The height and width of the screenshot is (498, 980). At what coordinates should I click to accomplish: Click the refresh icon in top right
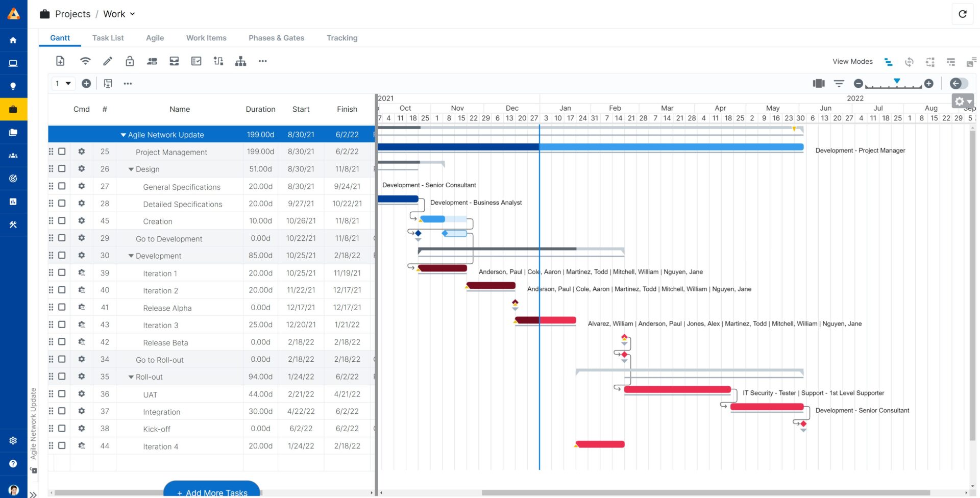tap(962, 14)
